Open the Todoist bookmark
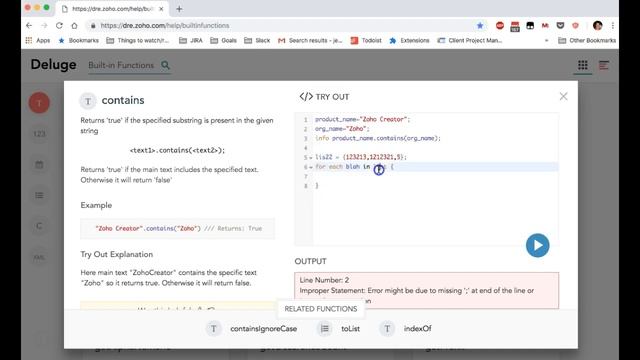Viewport: 640px width, 360px height. [366, 40]
